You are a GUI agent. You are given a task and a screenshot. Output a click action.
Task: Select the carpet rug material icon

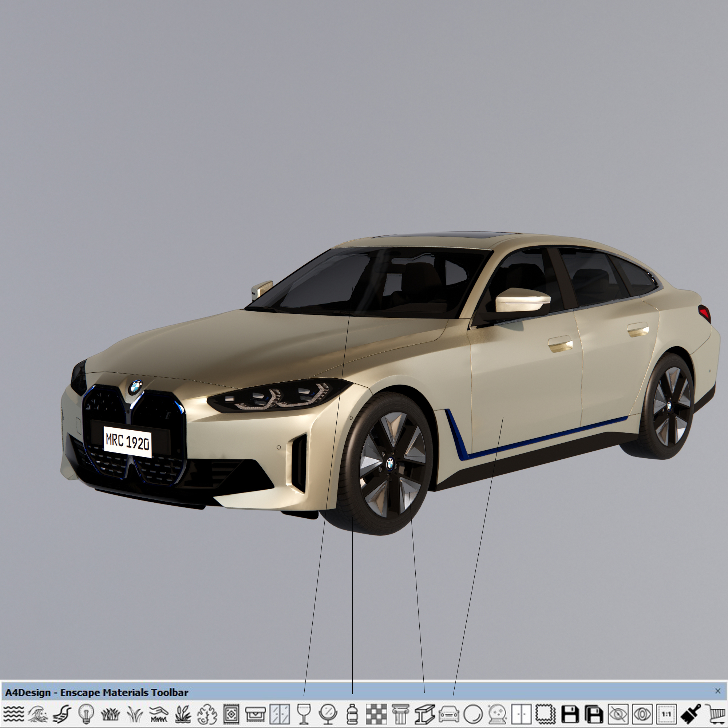tap(231, 714)
